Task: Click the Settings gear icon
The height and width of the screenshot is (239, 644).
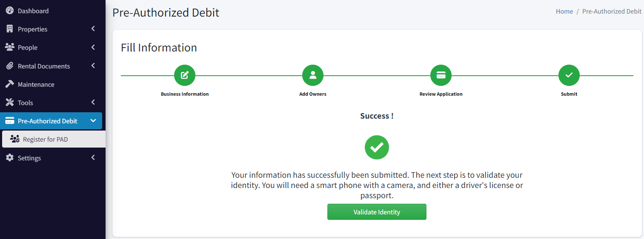Action: click(x=9, y=158)
